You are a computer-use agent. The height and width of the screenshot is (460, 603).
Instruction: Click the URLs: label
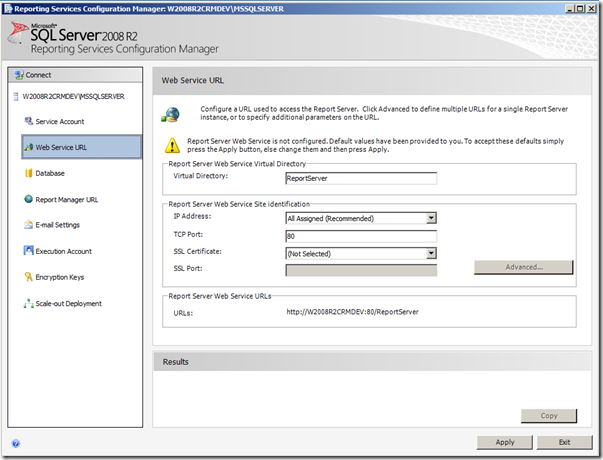click(x=183, y=313)
